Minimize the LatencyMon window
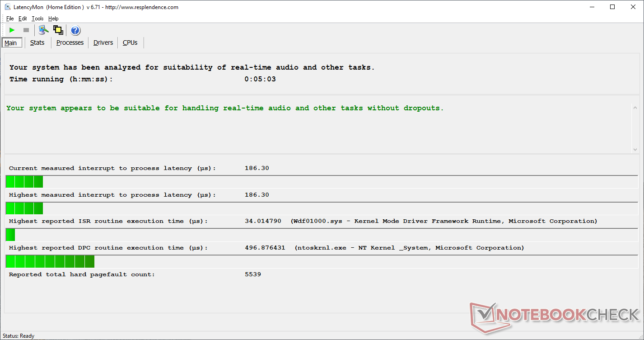Image resolution: width=644 pixels, height=340 pixels. 592,7
